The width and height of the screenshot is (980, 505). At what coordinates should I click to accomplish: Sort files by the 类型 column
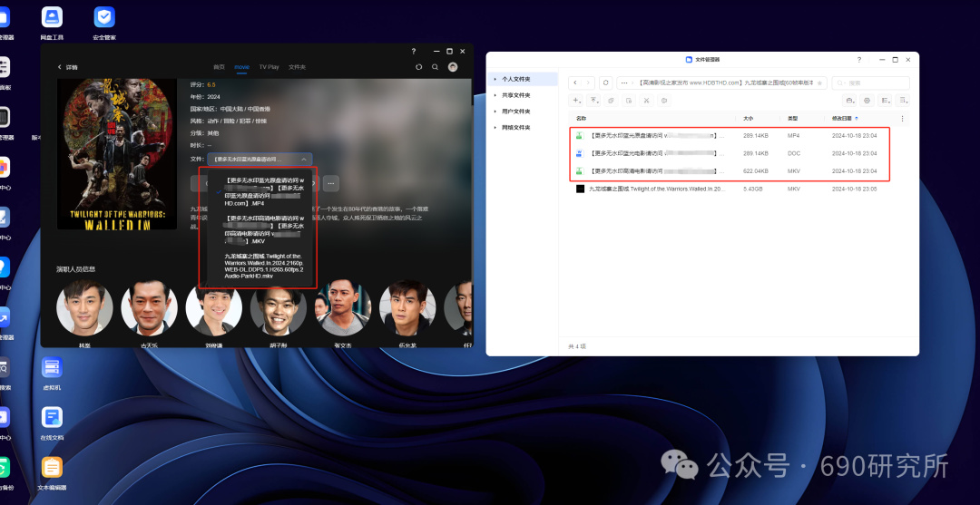point(793,118)
